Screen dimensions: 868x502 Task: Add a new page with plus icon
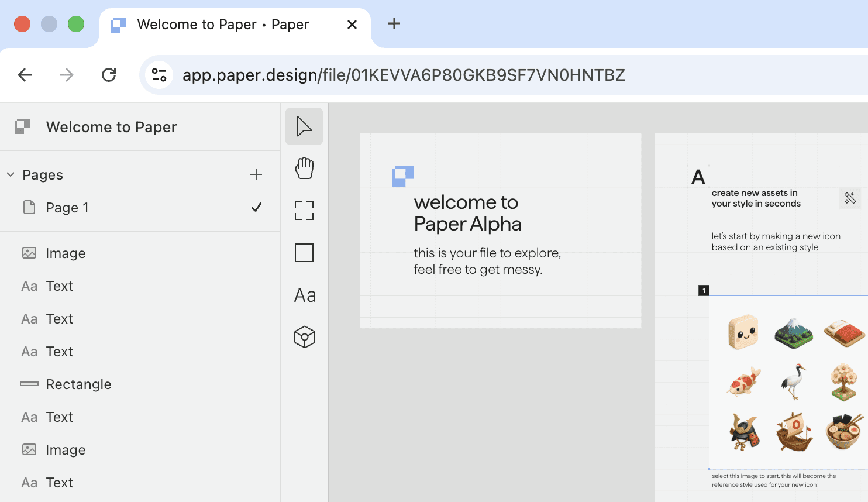point(256,174)
